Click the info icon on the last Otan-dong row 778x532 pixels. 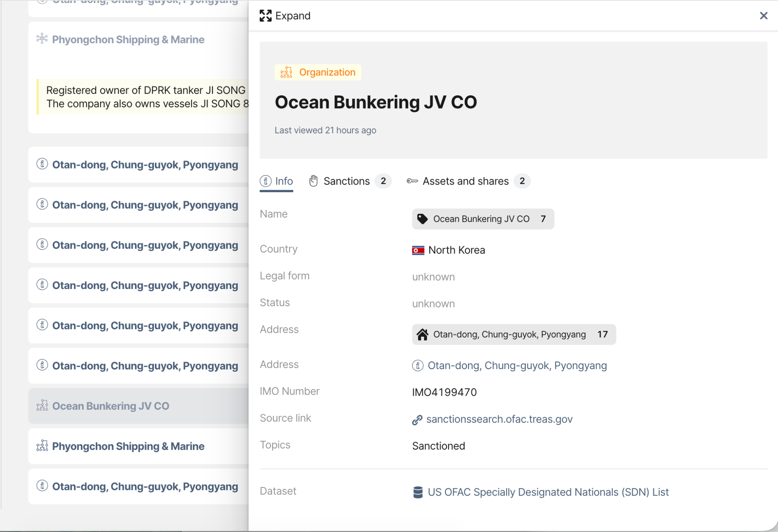pyautogui.click(x=42, y=486)
